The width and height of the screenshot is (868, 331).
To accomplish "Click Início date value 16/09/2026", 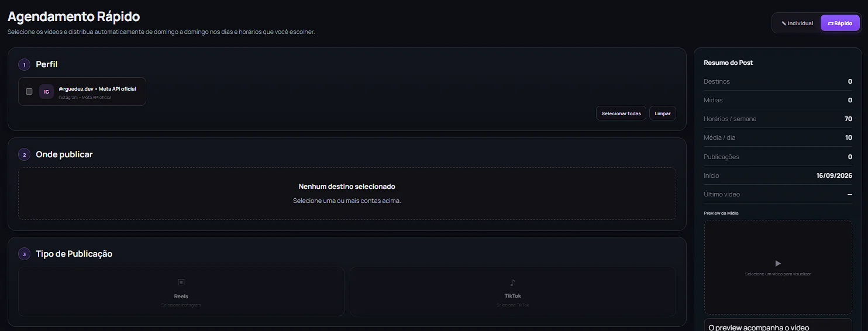I will coord(834,175).
